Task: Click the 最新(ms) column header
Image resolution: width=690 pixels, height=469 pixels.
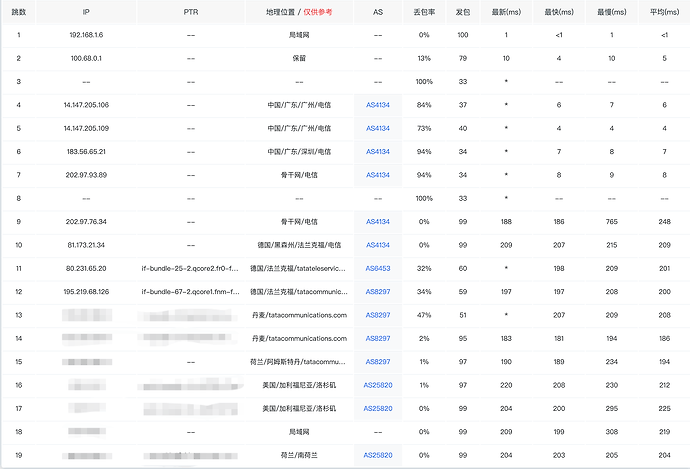Action: [506, 12]
